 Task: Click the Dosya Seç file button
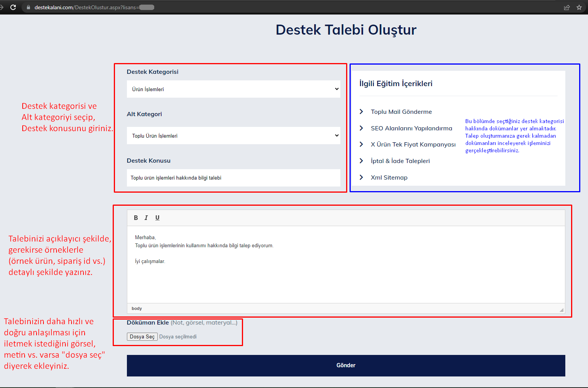pyautogui.click(x=142, y=336)
